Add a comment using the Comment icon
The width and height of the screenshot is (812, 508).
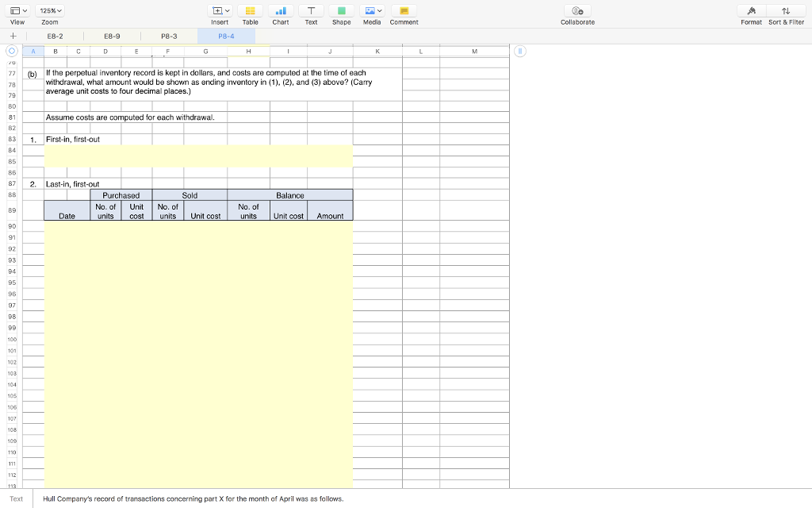click(404, 12)
